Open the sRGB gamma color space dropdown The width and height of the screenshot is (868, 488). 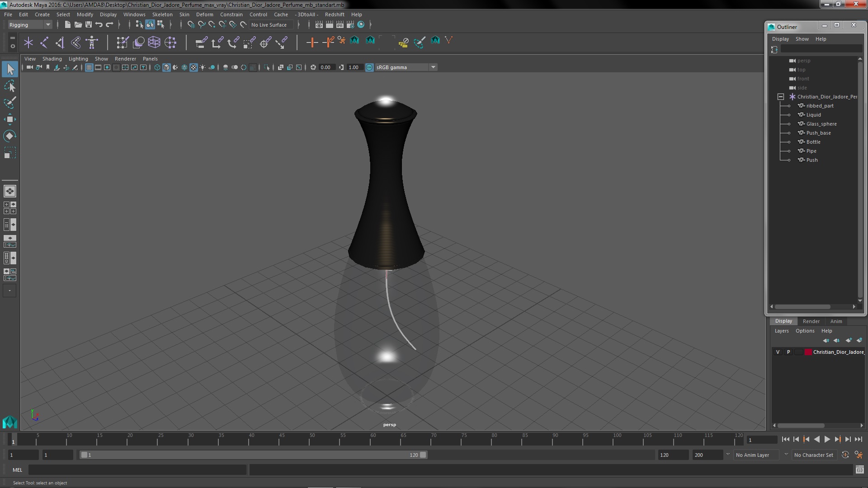coord(433,67)
